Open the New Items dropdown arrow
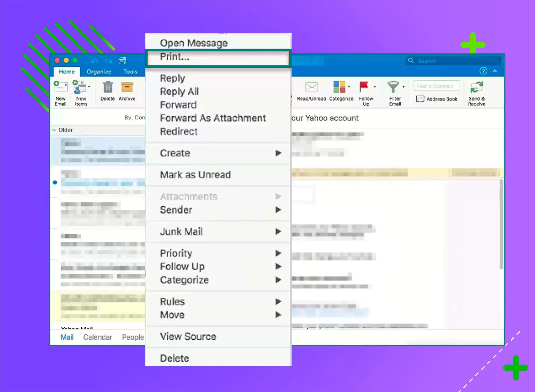 point(89,87)
